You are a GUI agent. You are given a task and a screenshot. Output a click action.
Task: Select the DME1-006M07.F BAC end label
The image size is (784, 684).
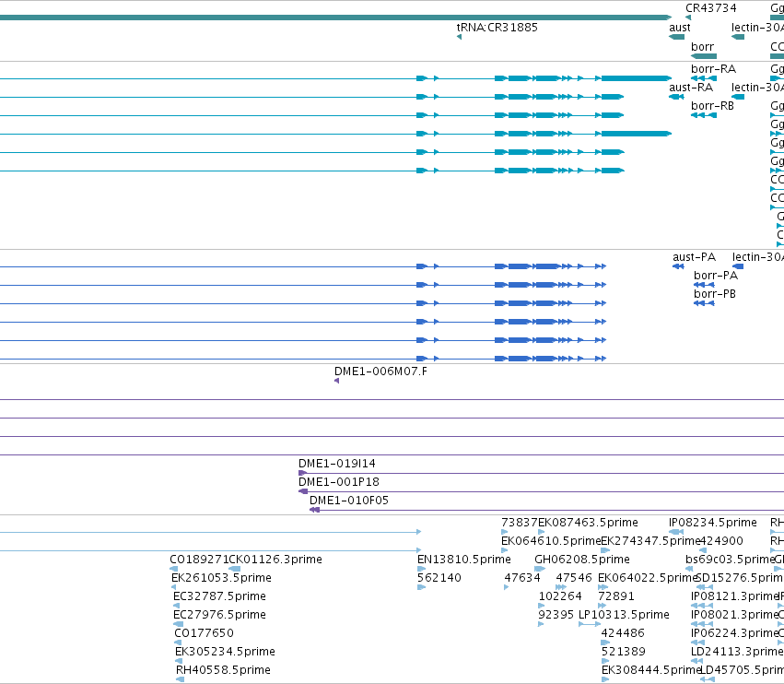click(381, 371)
